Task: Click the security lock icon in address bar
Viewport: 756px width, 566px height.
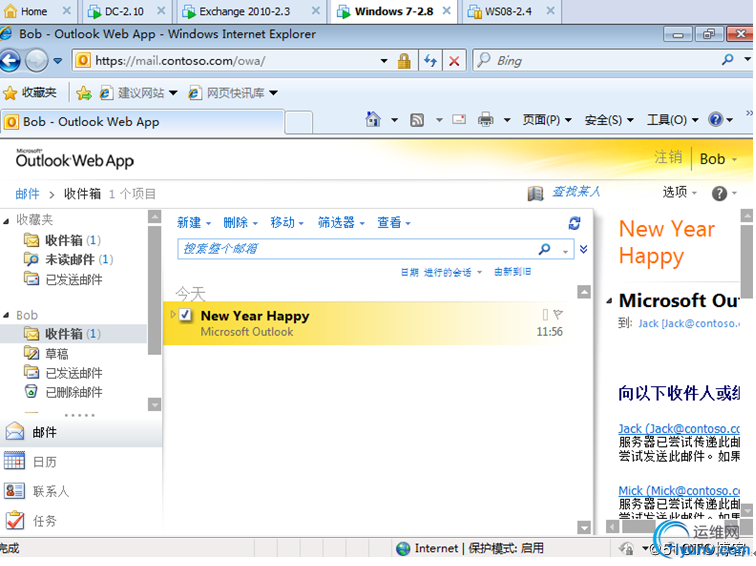Action: coord(404,61)
